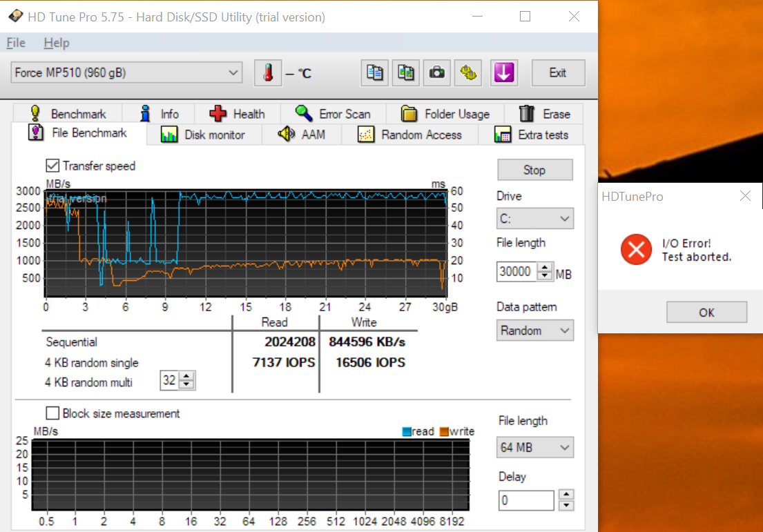Decrease the Delay value with down arrow
This screenshot has height=532, width=763.
point(566,506)
